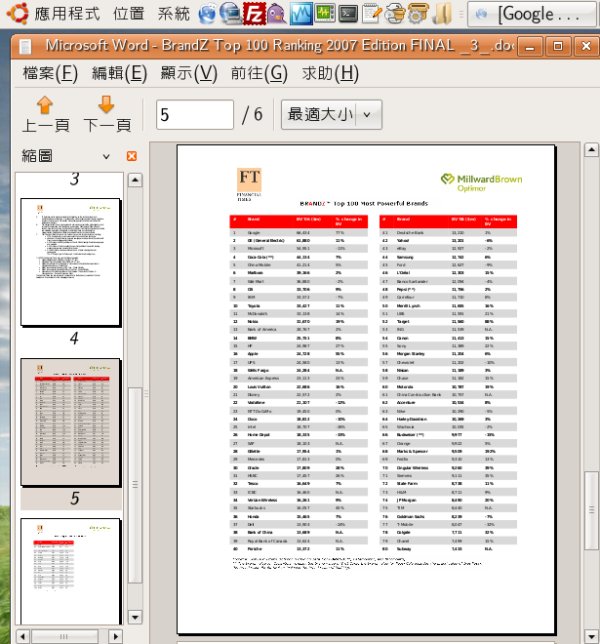Screen dimensions: 600x644
Task: Click document view vertical scrollbar handle
Action: click(591, 510)
